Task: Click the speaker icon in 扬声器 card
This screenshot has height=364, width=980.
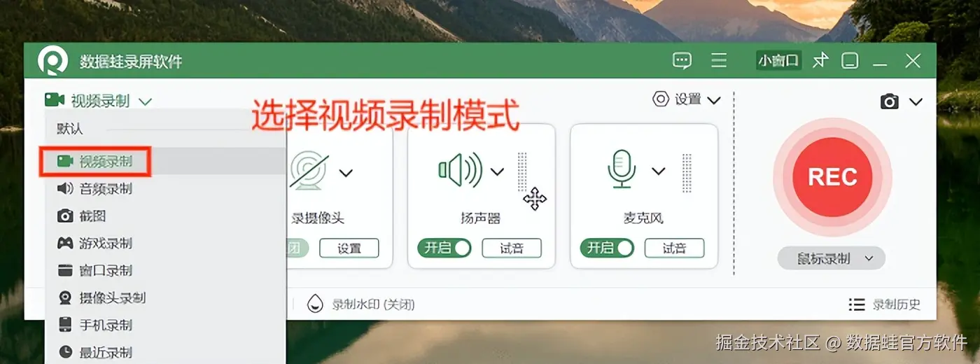Action: [460, 169]
